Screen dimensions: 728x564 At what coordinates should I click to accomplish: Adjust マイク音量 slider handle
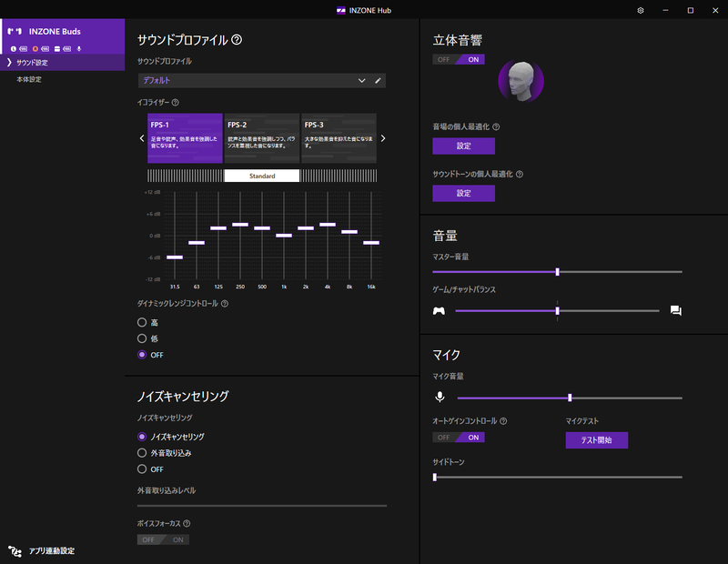[x=570, y=398]
